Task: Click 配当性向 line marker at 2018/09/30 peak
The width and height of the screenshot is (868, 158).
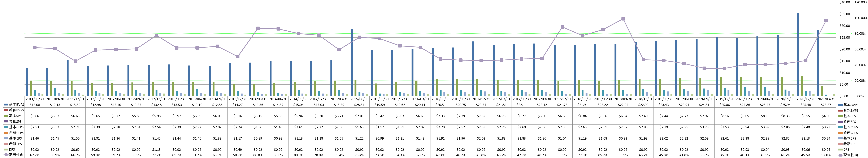Action: pyautogui.click(x=623, y=19)
